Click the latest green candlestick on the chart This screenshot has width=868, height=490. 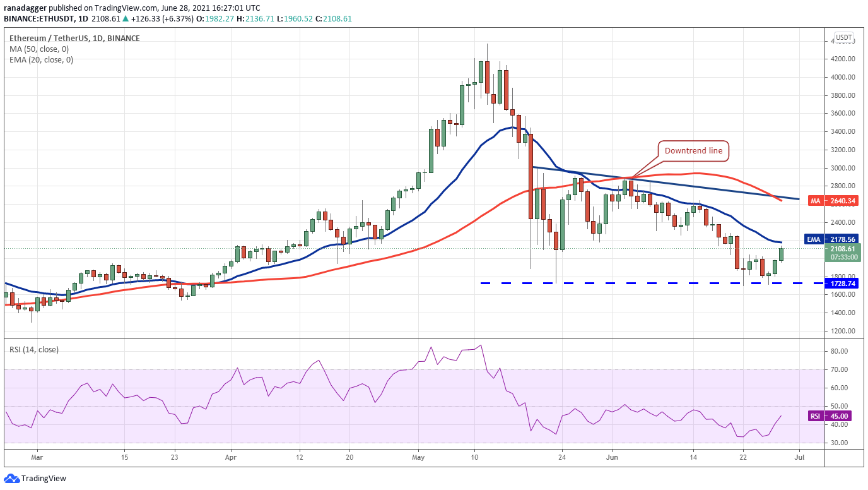click(x=782, y=254)
